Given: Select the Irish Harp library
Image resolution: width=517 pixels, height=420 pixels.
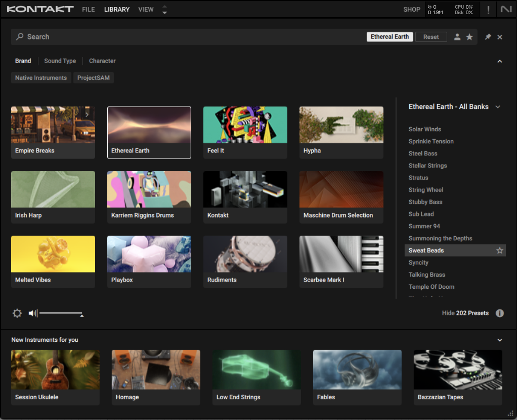Looking at the screenshot, I should (53, 197).
